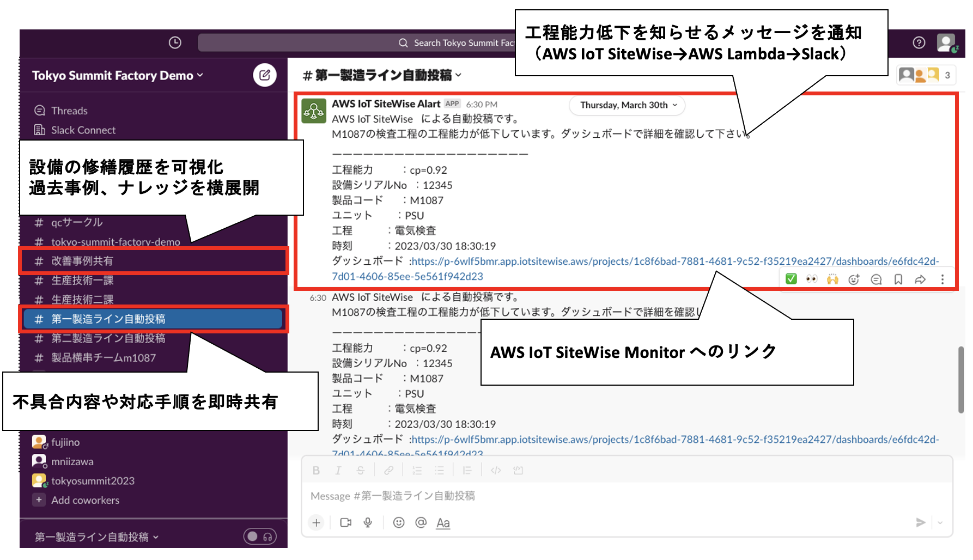This screenshot has width=973, height=560.
Task: React with the green check mark emoji
Action: (791, 279)
